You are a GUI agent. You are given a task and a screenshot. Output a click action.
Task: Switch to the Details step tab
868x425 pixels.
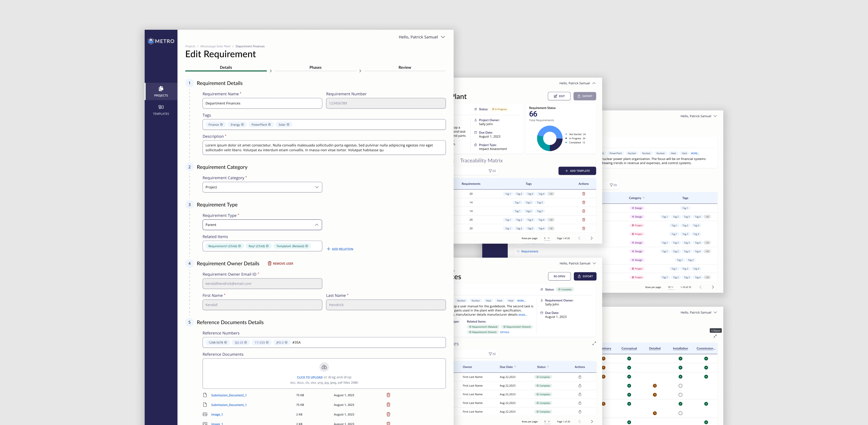click(226, 68)
